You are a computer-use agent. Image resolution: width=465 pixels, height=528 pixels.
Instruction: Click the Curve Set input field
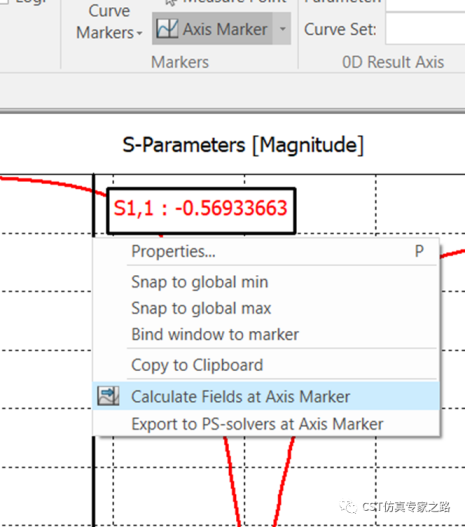point(425,29)
